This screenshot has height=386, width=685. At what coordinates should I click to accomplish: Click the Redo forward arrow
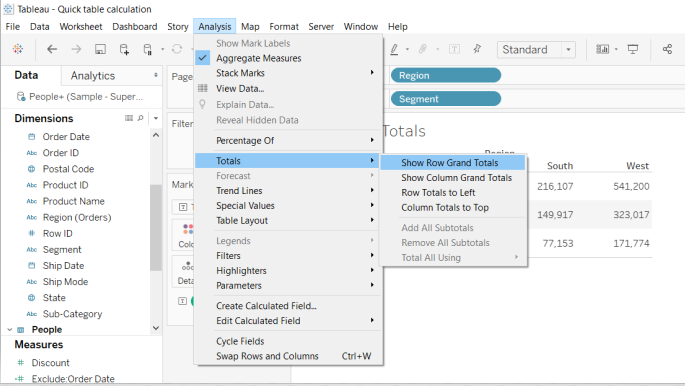point(76,49)
